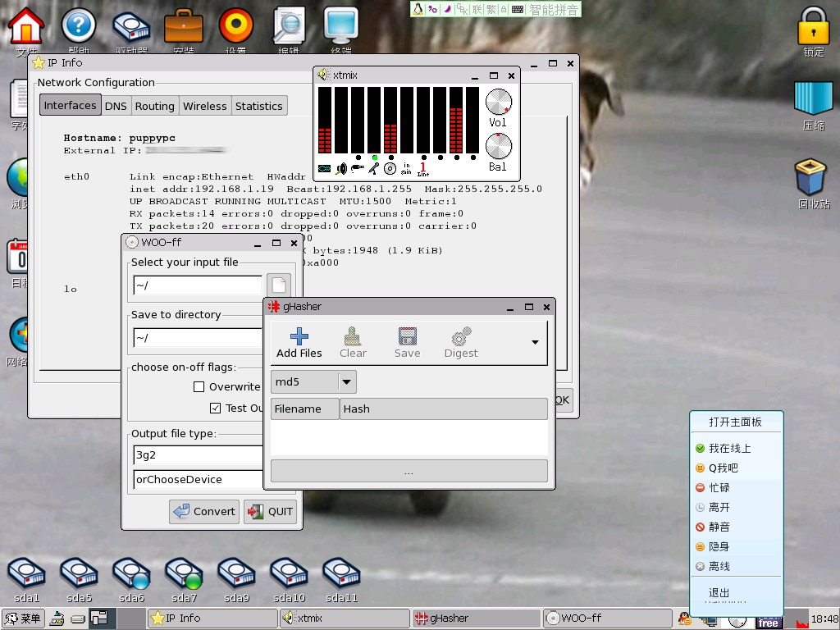The width and height of the screenshot is (840, 630).
Task: Click the Vol knob in xtmix
Action: point(498,103)
